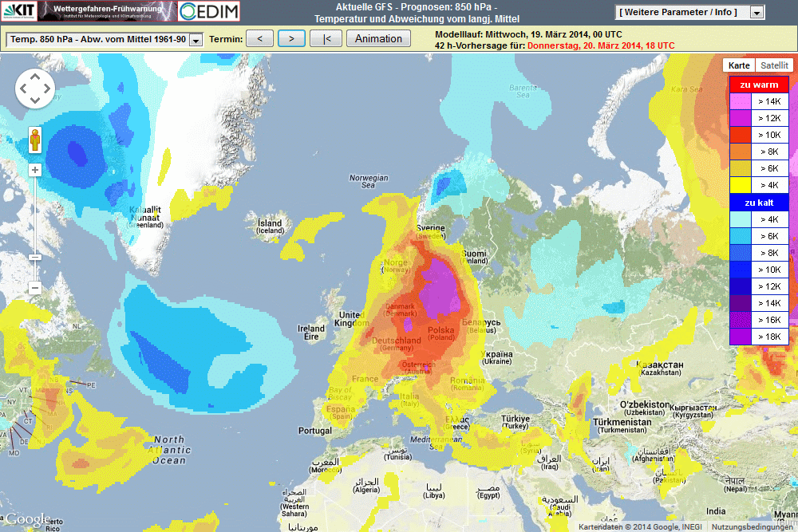Click the Google logo on the map
The height and width of the screenshot is (532, 798).
tap(26, 519)
